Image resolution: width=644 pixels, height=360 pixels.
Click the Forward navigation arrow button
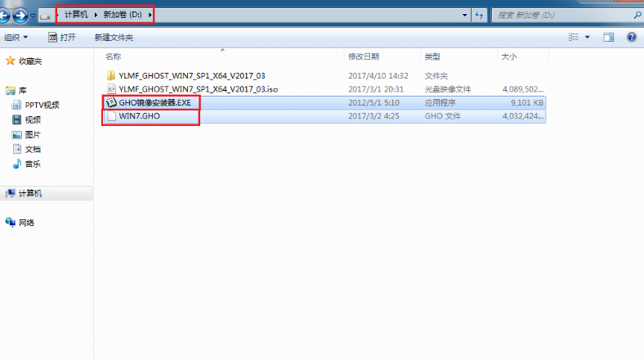coord(20,16)
